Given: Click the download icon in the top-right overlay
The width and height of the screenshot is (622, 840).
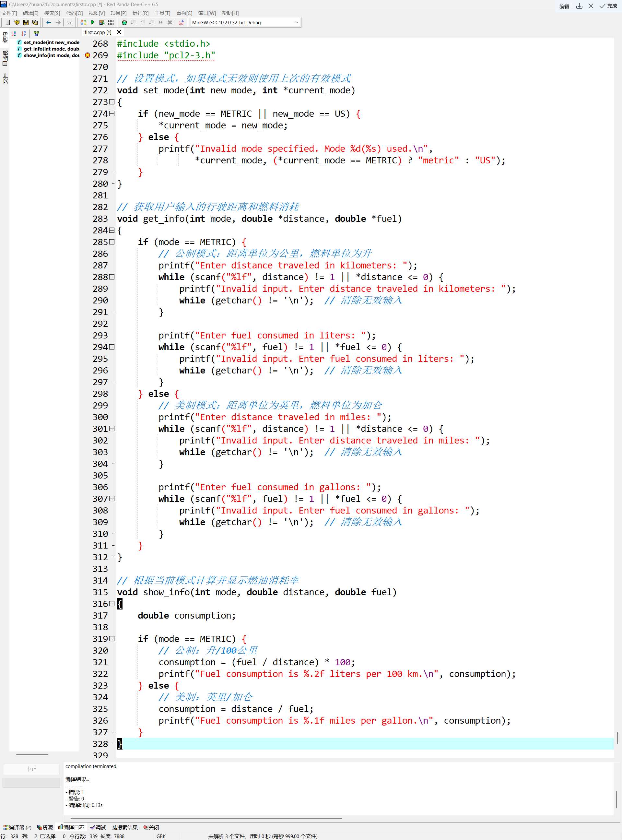Looking at the screenshot, I should [x=580, y=6].
